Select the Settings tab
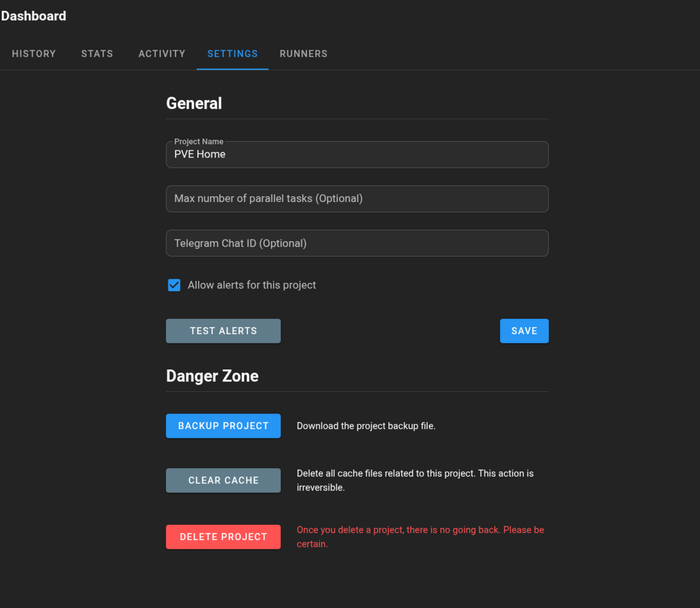The height and width of the screenshot is (608, 700). click(x=232, y=54)
